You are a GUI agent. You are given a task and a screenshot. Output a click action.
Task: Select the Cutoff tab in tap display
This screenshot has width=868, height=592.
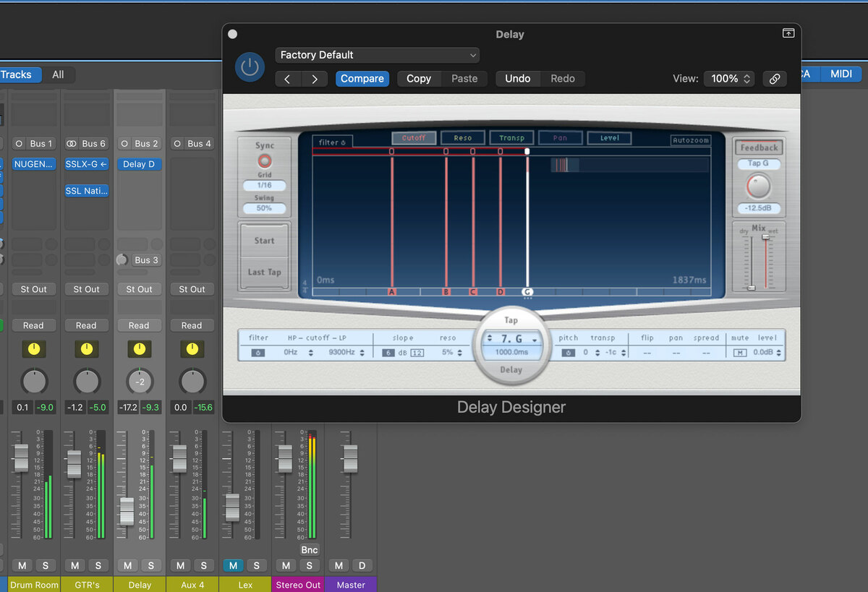pos(414,138)
